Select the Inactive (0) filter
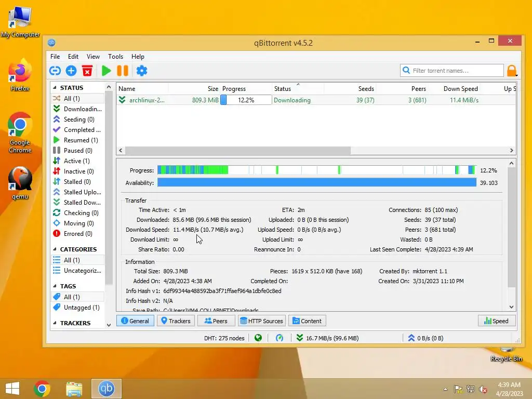The image size is (532, 399). point(78,171)
